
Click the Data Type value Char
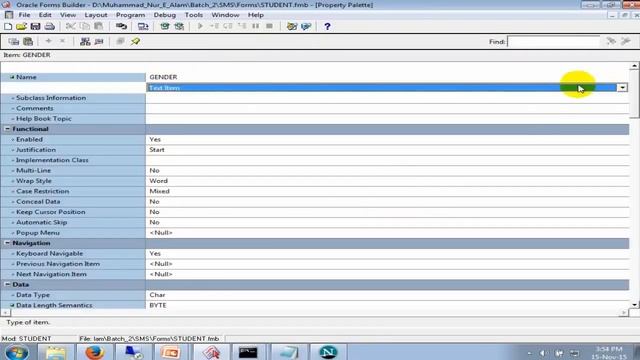tap(157, 295)
